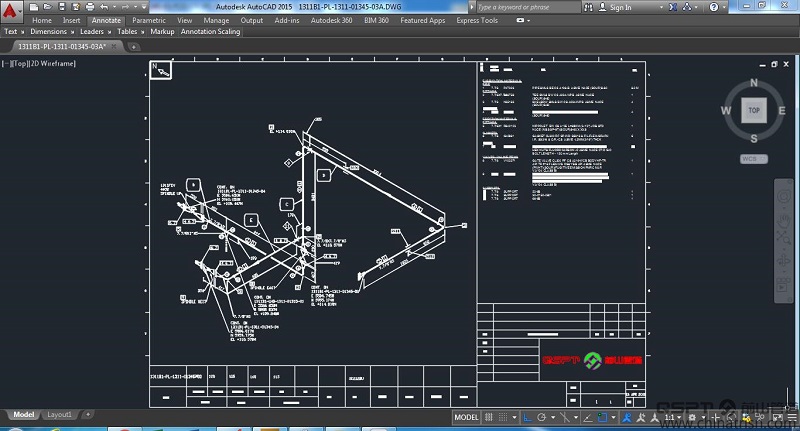The image size is (800, 431).
Task: Open the AutoCAD application menu logo
Action: (x=12, y=11)
